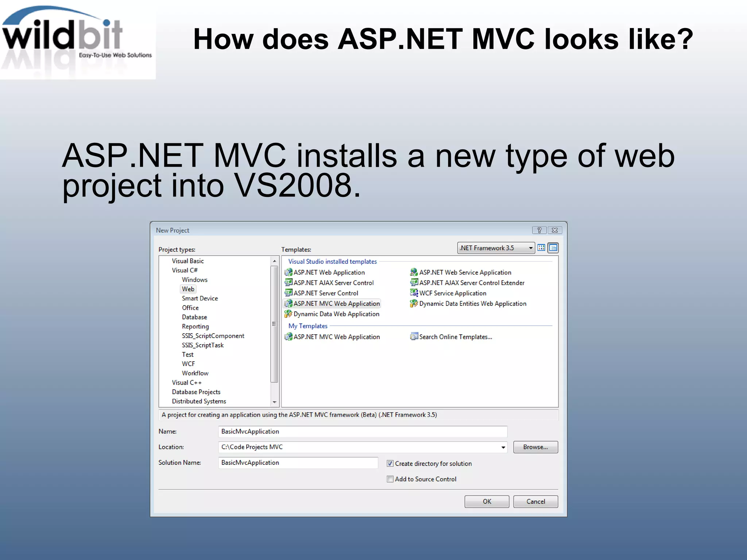This screenshot has width=747, height=560.
Task: Select the ASP.NET Server Control template icon
Action: 288,293
